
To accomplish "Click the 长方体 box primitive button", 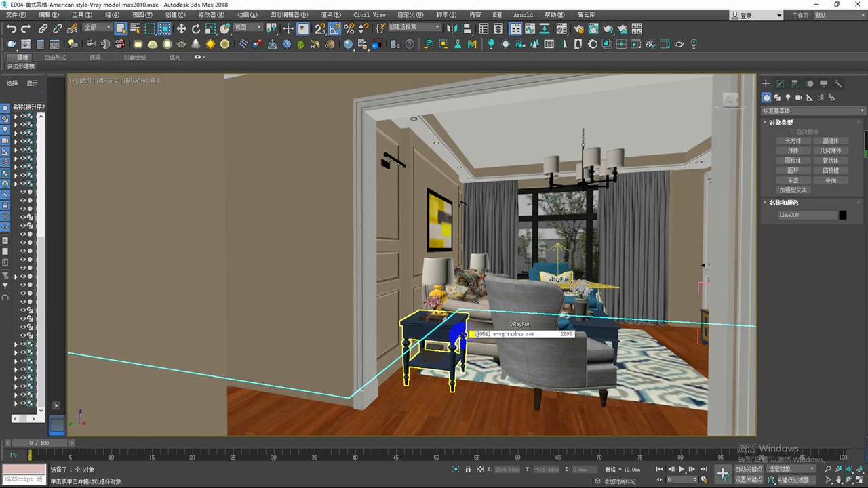I will [x=793, y=141].
